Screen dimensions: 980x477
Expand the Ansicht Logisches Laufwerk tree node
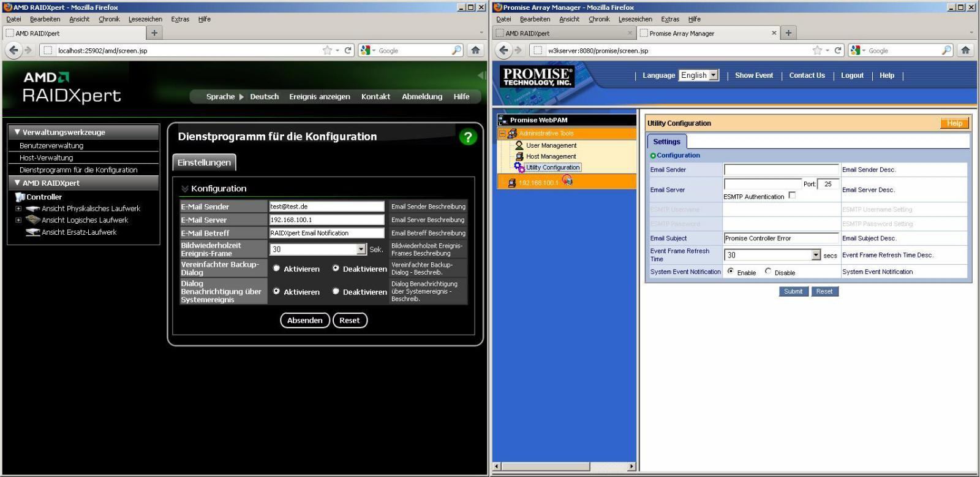point(18,220)
